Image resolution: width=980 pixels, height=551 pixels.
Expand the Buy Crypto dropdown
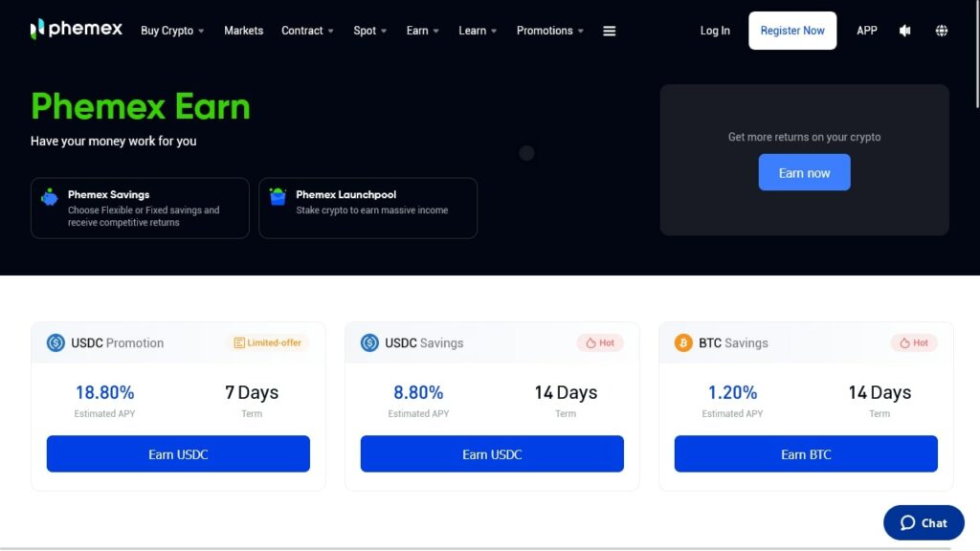(172, 31)
